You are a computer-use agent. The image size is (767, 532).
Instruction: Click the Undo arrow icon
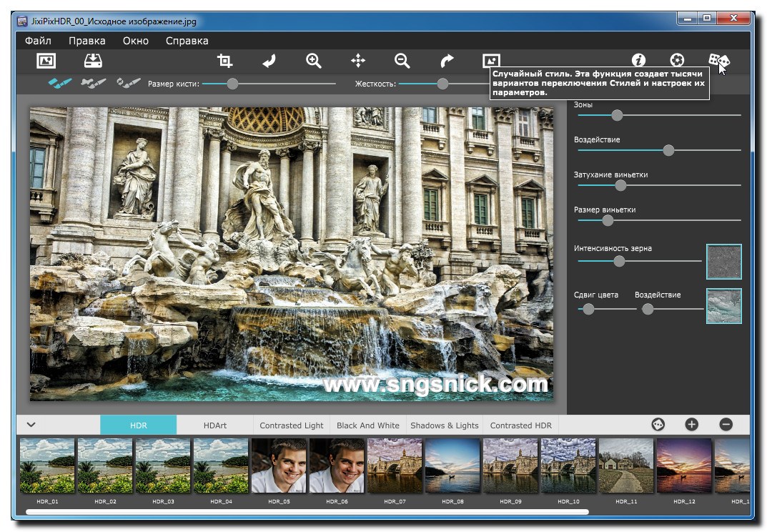point(269,61)
